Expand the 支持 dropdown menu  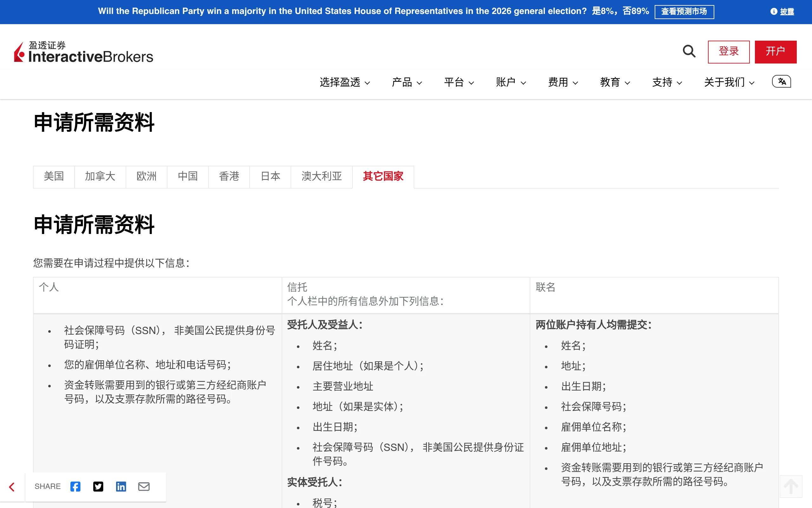coord(667,82)
